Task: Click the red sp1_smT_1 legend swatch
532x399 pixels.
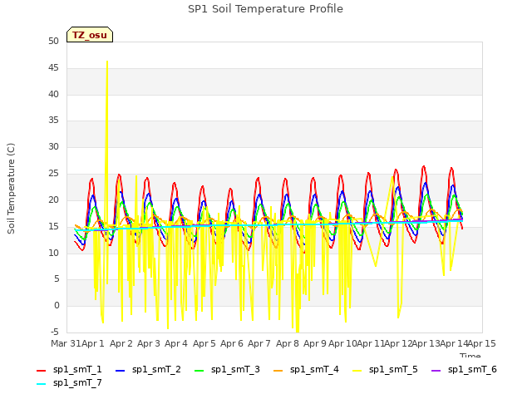Action: tap(41, 371)
